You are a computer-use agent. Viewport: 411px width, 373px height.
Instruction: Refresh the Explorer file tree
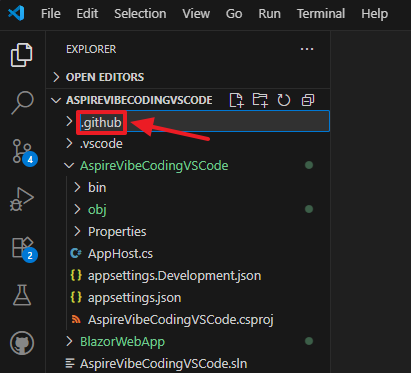click(x=284, y=100)
